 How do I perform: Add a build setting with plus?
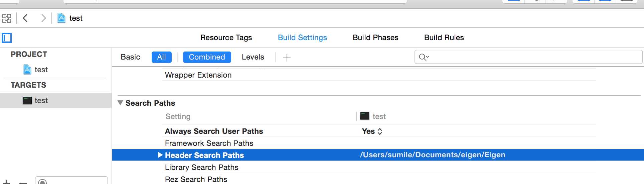(287, 58)
